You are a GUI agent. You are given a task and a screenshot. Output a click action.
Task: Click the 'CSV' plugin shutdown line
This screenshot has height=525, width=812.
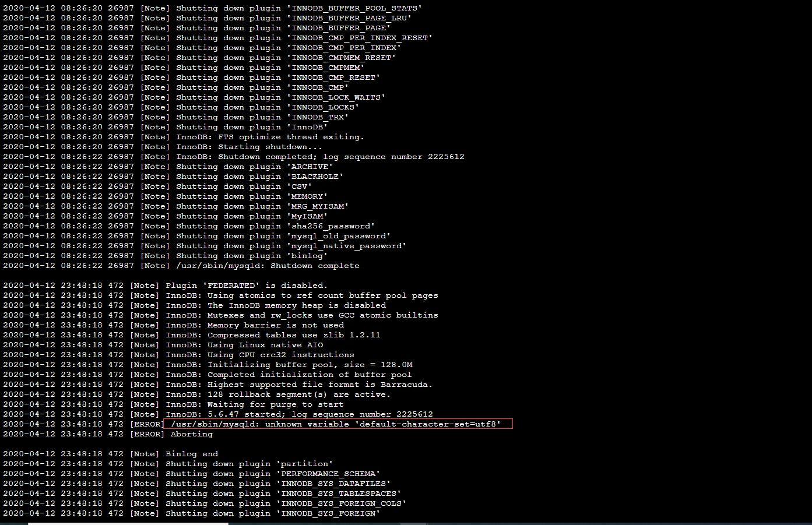tap(157, 186)
